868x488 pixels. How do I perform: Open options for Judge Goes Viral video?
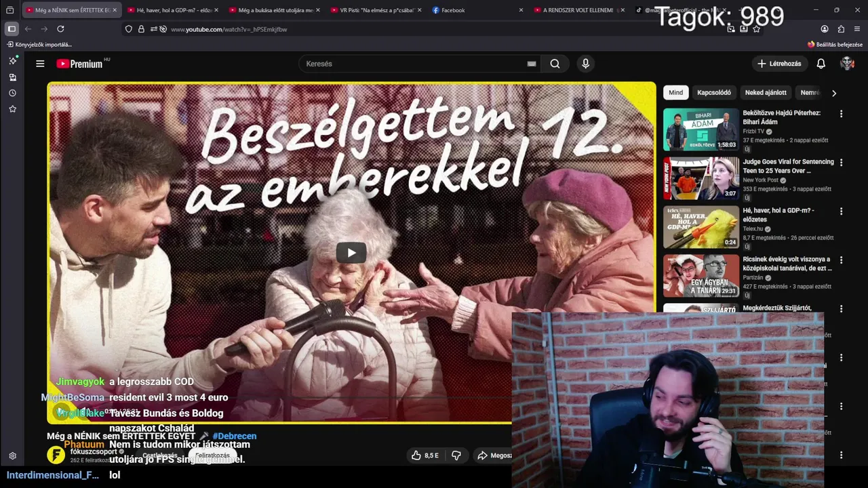(842, 163)
